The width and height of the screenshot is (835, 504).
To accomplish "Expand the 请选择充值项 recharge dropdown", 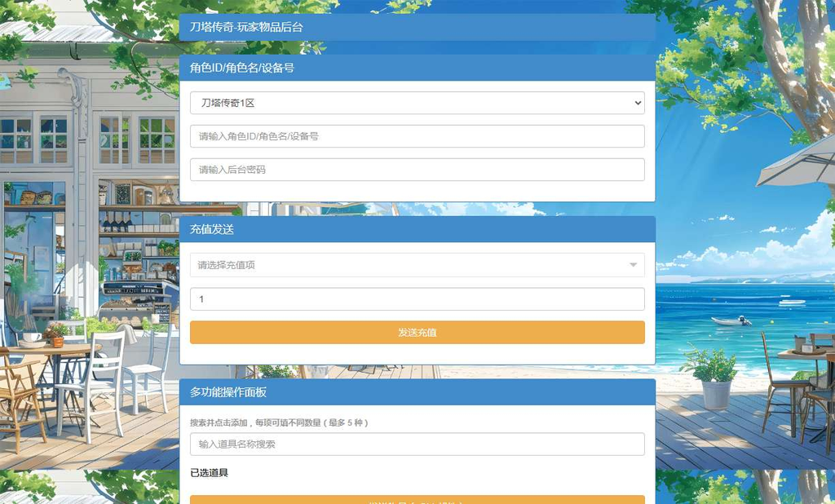I will (417, 265).
